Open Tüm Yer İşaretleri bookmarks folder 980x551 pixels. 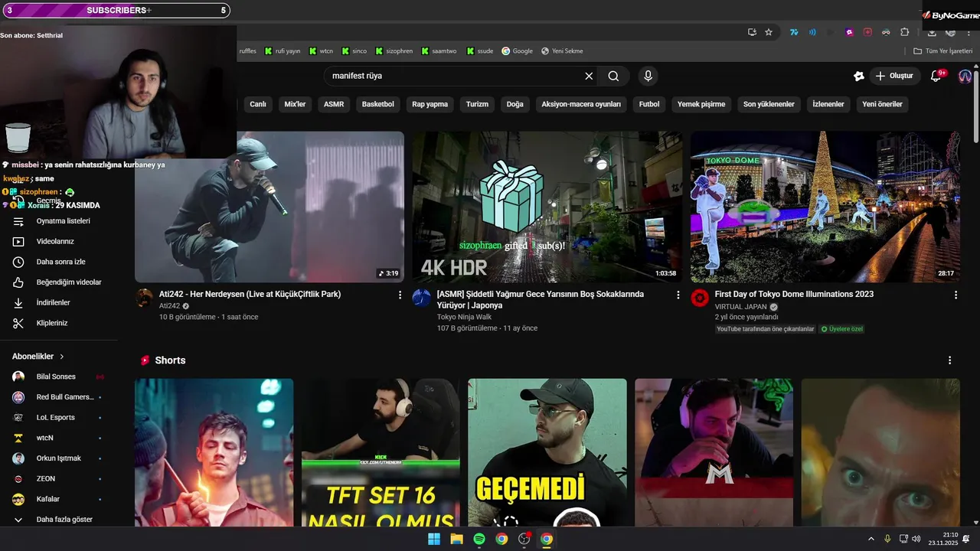pos(942,51)
